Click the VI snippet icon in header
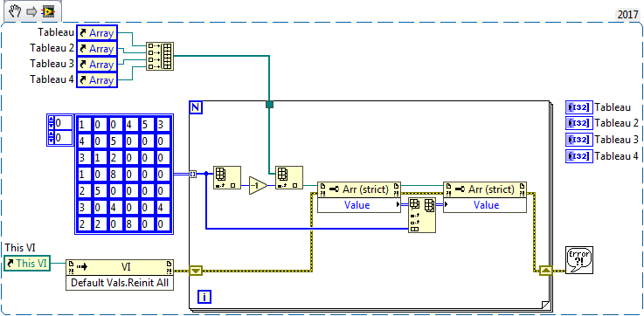644x316 pixels. 49,12
